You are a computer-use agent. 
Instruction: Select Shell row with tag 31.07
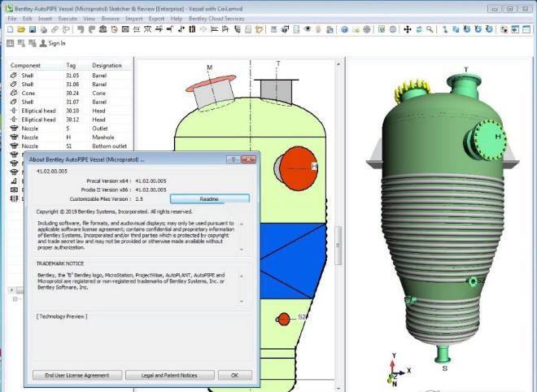pyautogui.click(x=69, y=102)
